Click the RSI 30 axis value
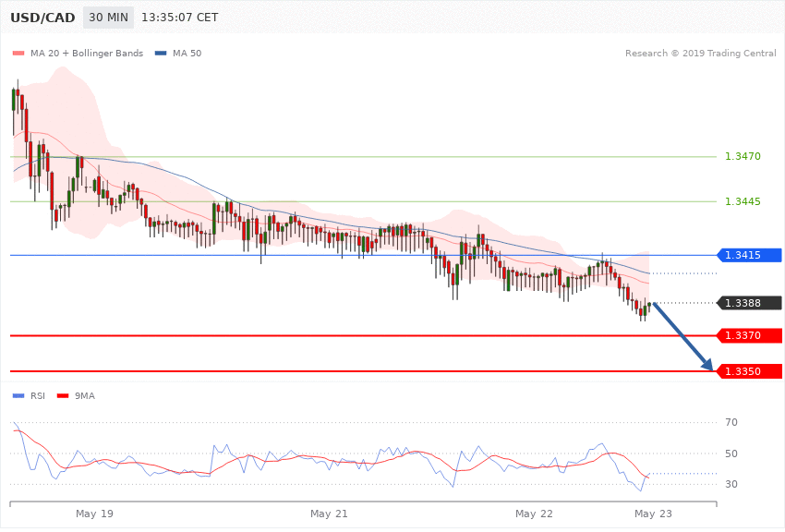785x532 pixels. (731, 485)
